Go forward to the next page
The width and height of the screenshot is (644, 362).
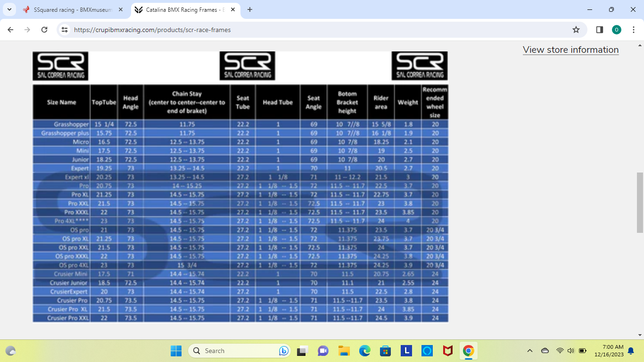(27, 30)
